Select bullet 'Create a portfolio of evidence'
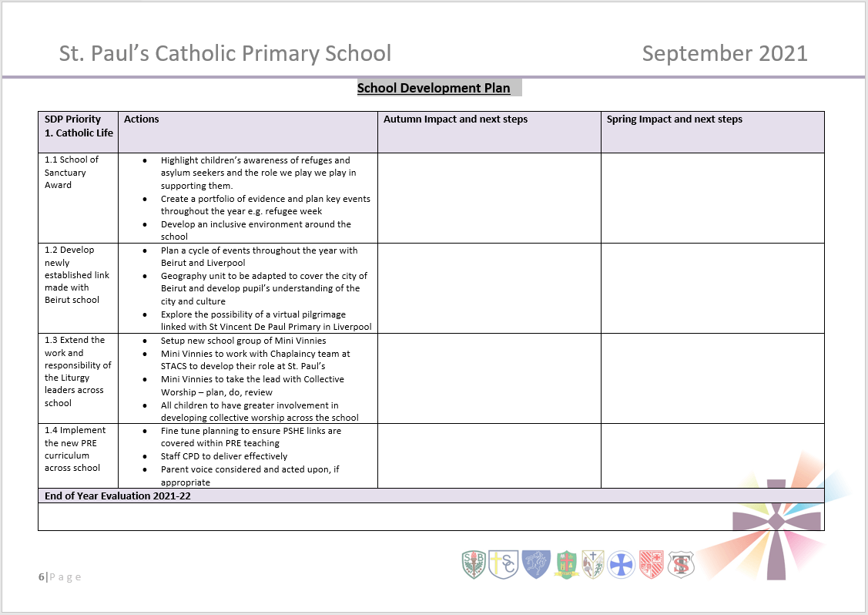This screenshot has width=868, height=615. tap(266, 205)
